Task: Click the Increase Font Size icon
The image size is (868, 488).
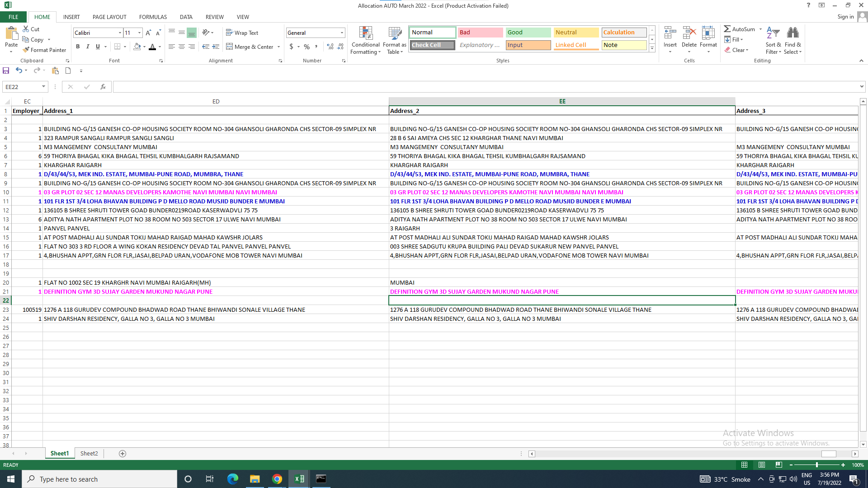Action: (148, 33)
